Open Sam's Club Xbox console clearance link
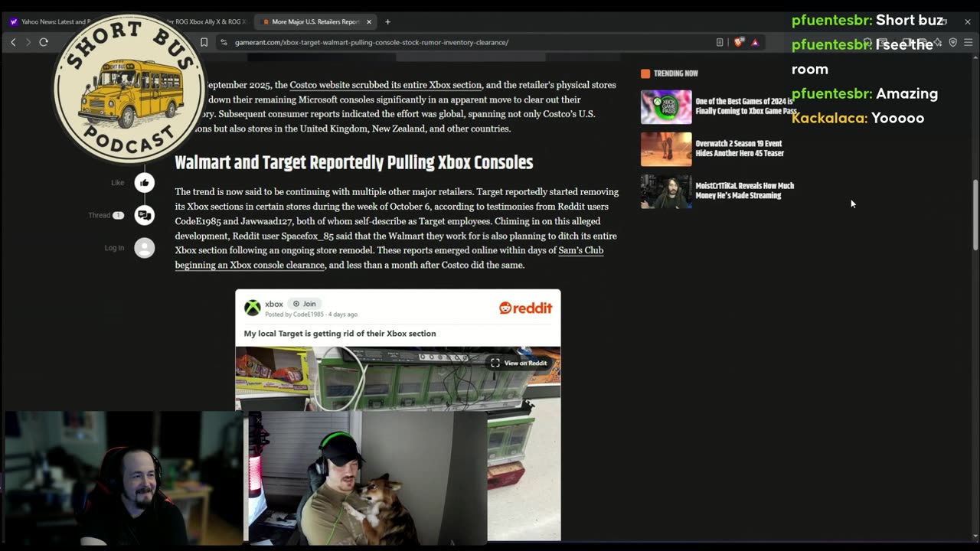980x551 pixels. [x=389, y=258]
